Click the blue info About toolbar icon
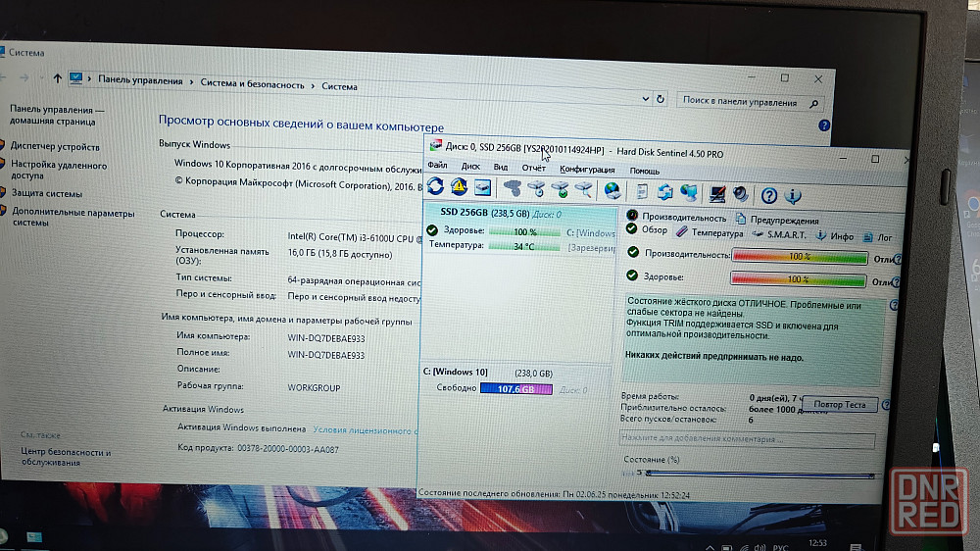The height and width of the screenshot is (551, 980). pyautogui.click(x=793, y=196)
